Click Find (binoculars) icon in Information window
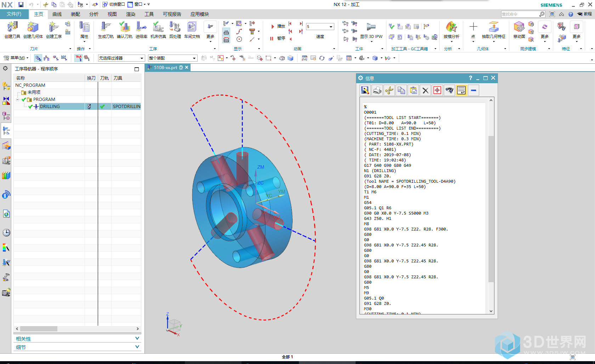Viewport: 595px width, 364px height. (449, 90)
